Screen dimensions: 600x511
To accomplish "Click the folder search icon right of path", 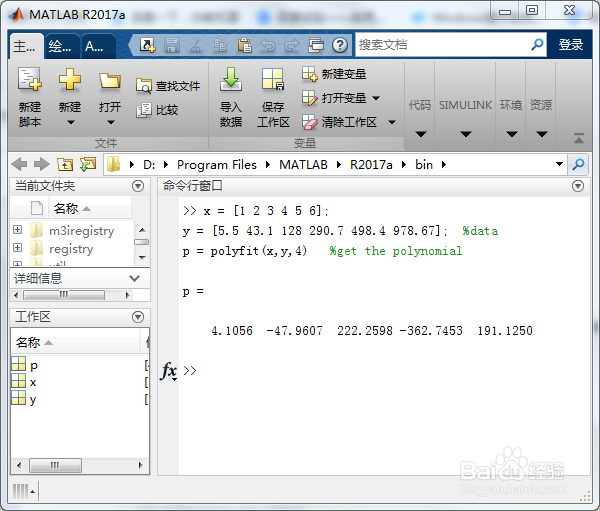I will point(578,164).
